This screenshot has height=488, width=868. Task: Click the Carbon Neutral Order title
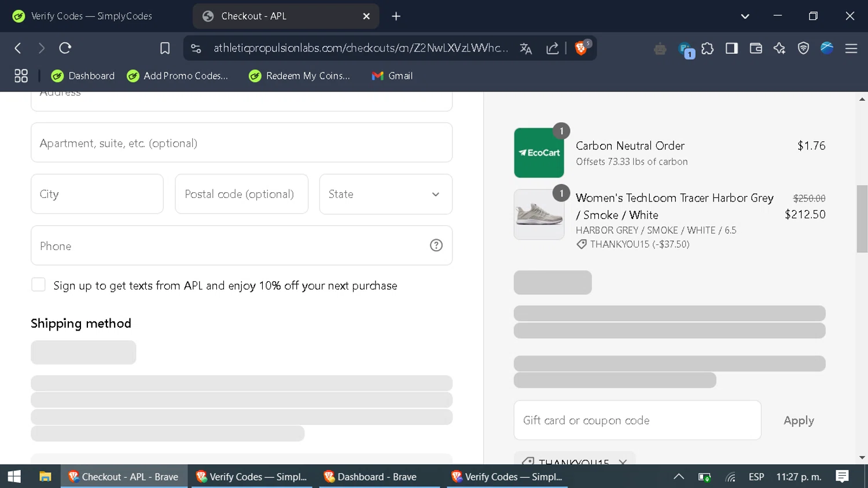click(x=630, y=146)
